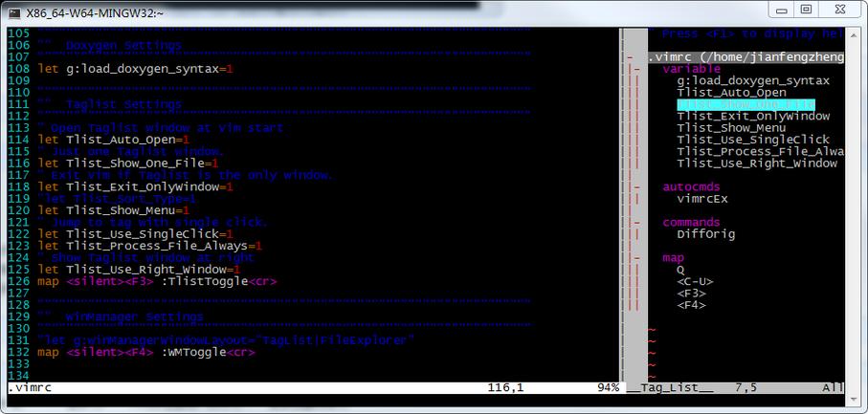Maximize the MINGW32 terminal window

click(806, 10)
